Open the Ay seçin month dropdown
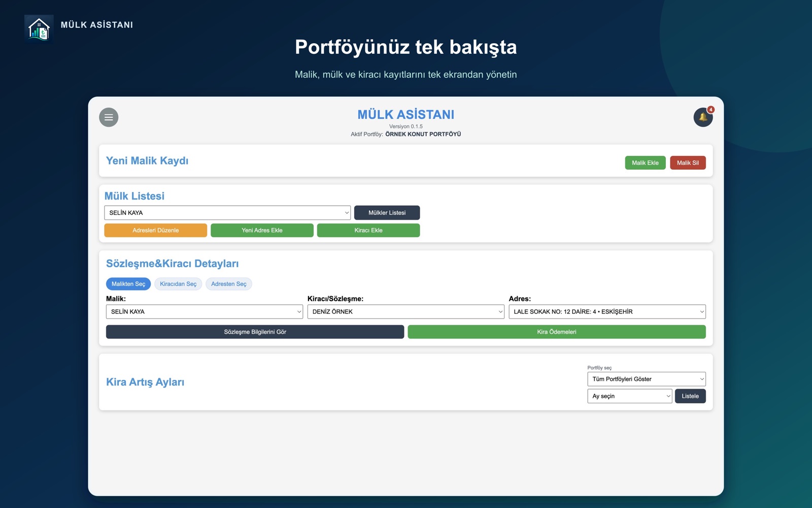 point(630,396)
